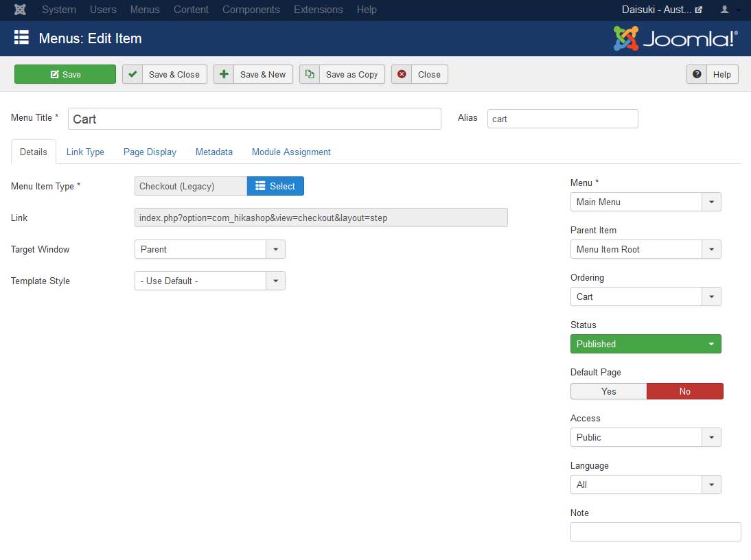Click the Save & New button label
The height and width of the screenshot is (560, 751).
(263, 74)
